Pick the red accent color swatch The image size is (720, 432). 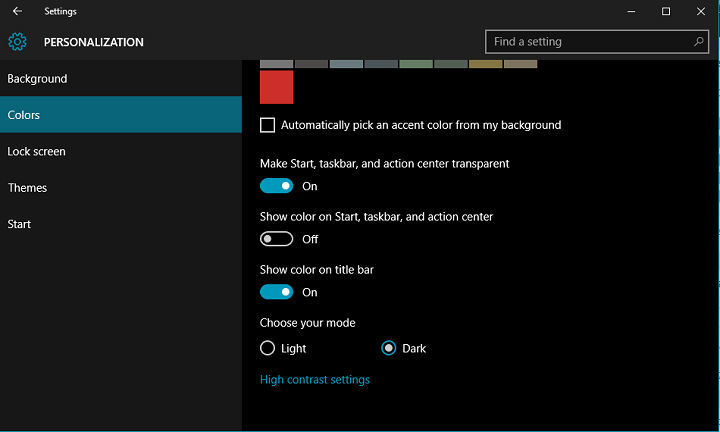(x=276, y=87)
